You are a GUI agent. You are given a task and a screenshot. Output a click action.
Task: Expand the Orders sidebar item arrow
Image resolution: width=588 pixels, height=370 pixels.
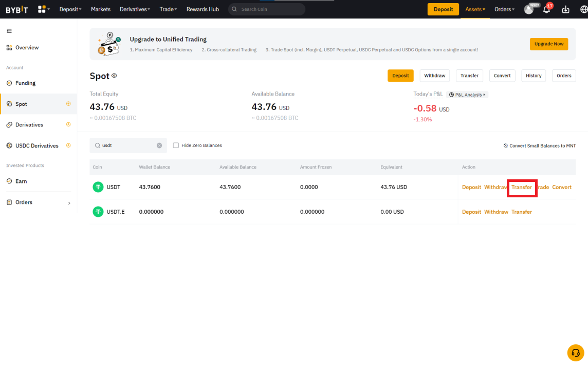(x=69, y=203)
